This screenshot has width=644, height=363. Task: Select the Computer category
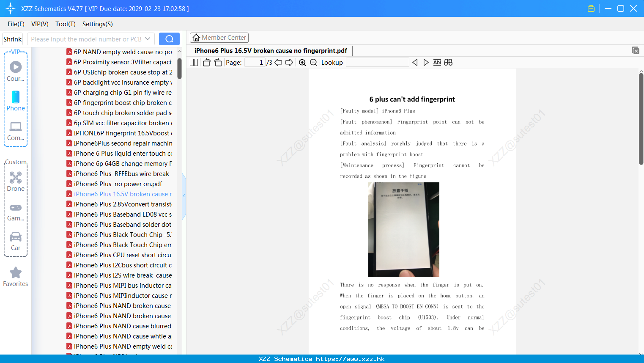coord(16,131)
